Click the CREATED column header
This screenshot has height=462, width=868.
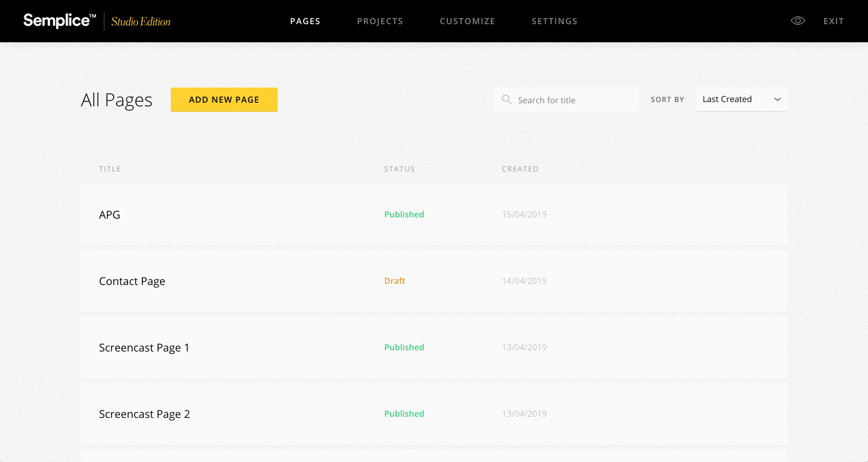520,169
